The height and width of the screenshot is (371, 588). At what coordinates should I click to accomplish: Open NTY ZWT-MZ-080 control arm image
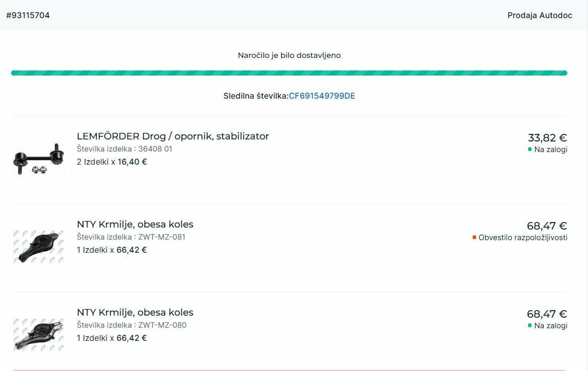coord(39,335)
